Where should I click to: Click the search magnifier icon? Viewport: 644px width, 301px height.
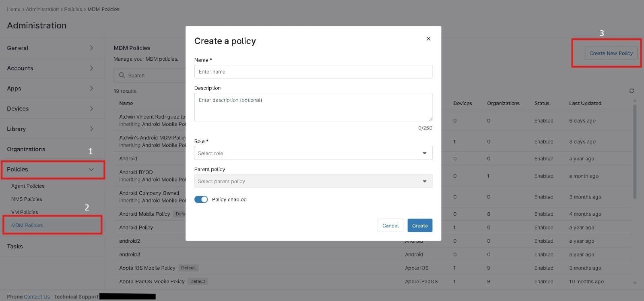pyautogui.click(x=122, y=75)
